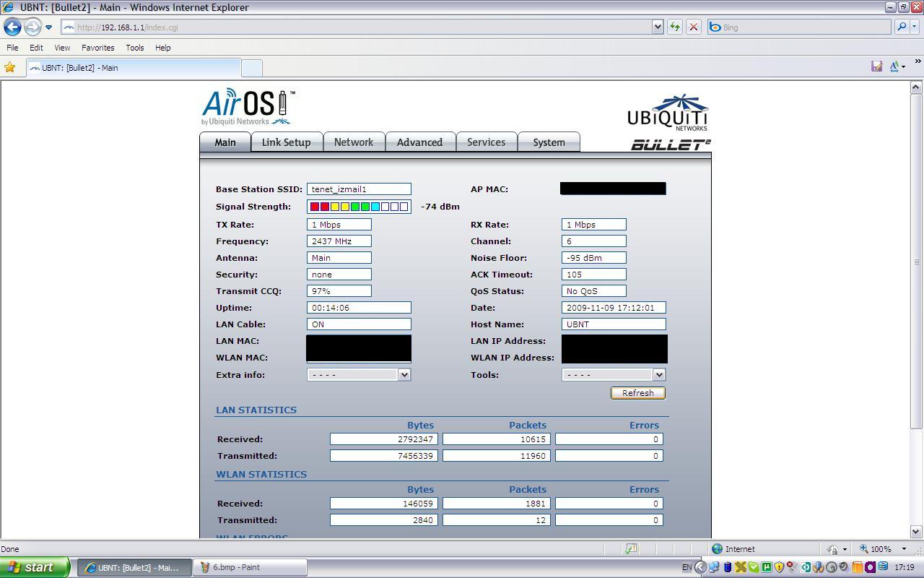924x578 pixels.
Task: Go to the Advanced tab
Action: click(x=419, y=142)
